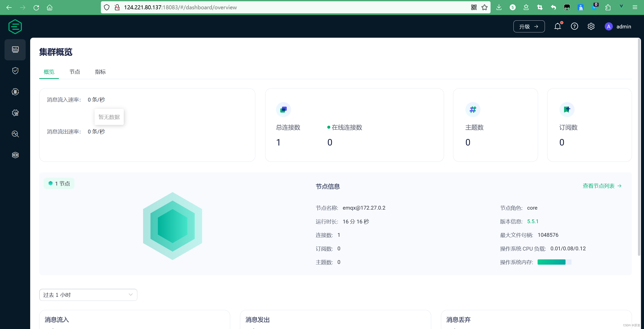The height and width of the screenshot is (329, 644).
Task: Open the diagnose tools sidebar icon
Action: [x=15, y=134]
